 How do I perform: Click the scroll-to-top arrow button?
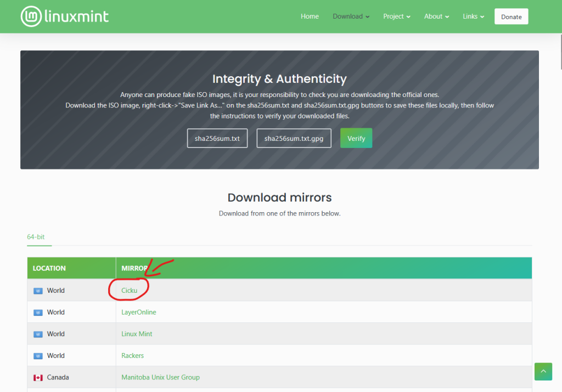pos(543,371)
